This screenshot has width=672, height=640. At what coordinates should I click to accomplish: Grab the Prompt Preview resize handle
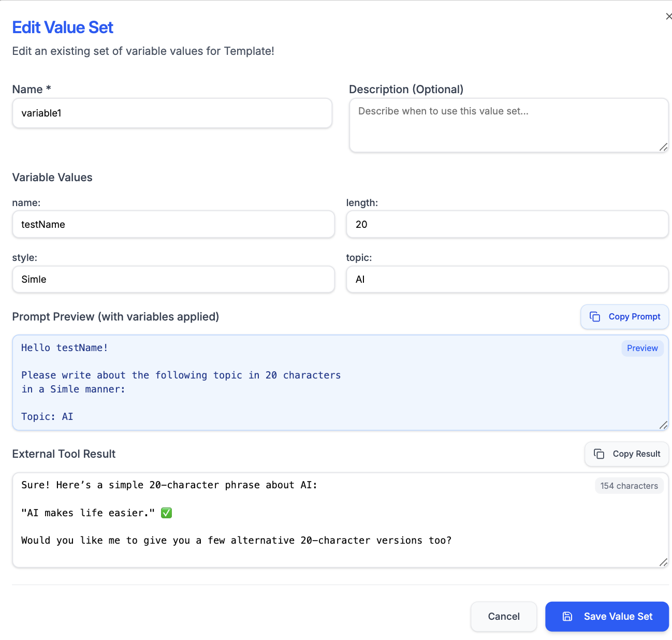(x=663, y=425)
